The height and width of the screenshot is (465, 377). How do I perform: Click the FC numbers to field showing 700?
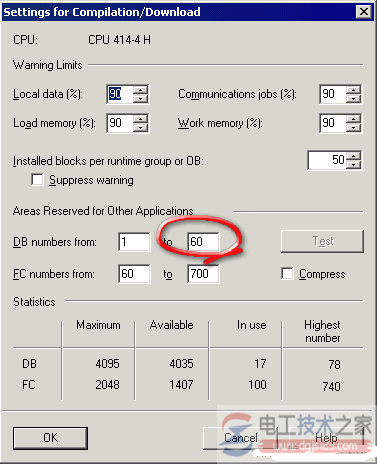coord(203,274)
